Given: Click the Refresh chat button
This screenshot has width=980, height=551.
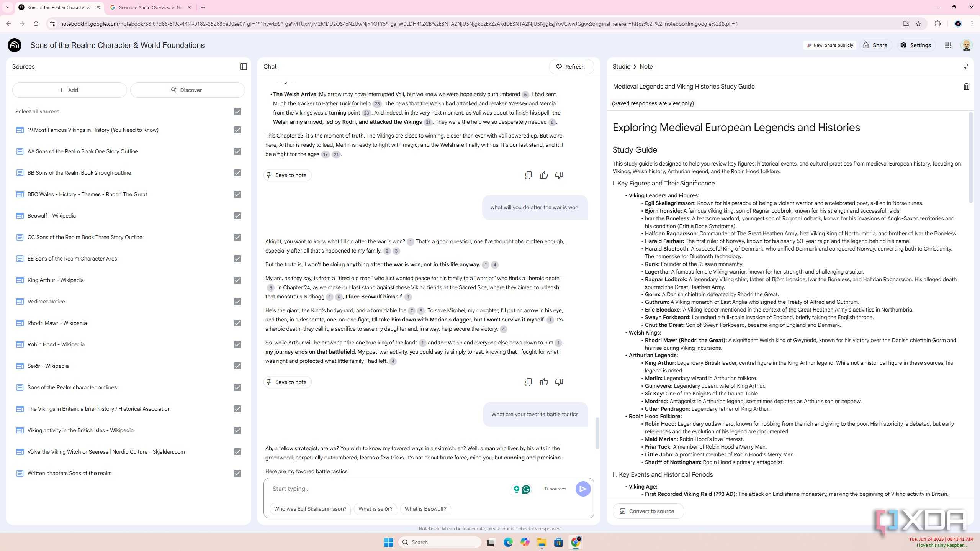Looking at the screenshot, I should pyautogui.click(x=571, y=67).
